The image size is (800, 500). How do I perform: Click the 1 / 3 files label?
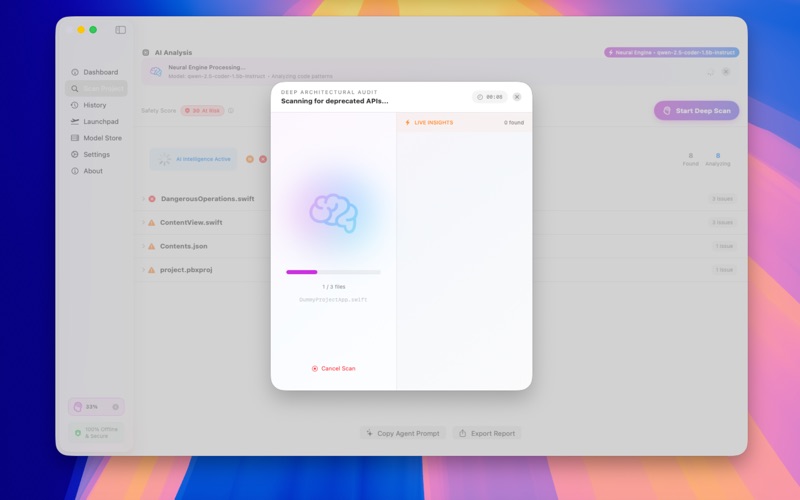pos(334,287)
